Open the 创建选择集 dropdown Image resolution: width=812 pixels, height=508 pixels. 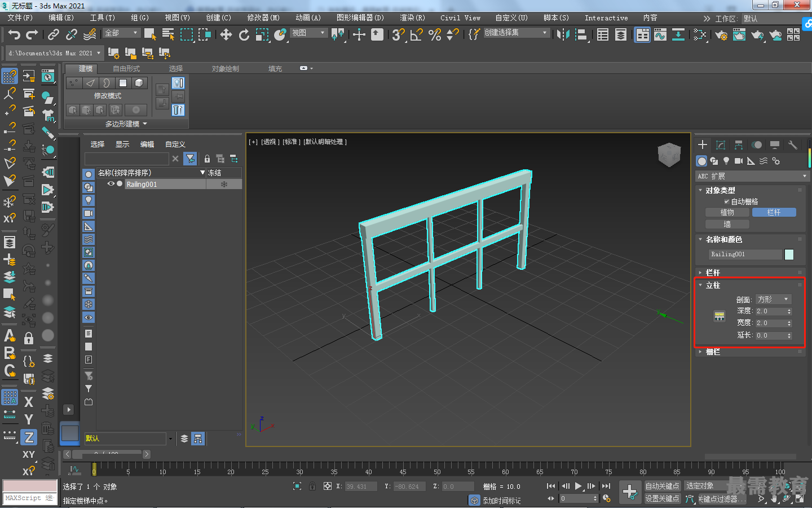click(x=516, y=33)
